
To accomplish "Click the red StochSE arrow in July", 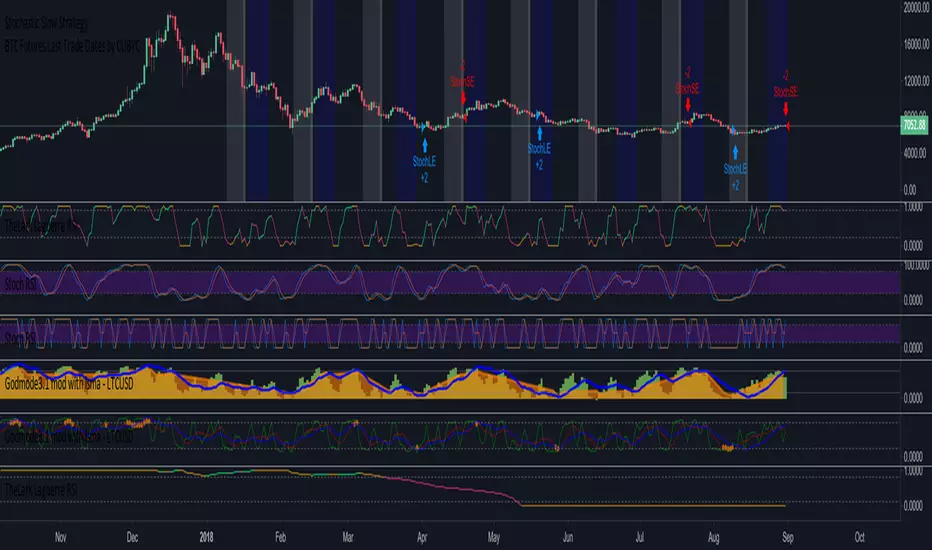I will tap(688, 105).
